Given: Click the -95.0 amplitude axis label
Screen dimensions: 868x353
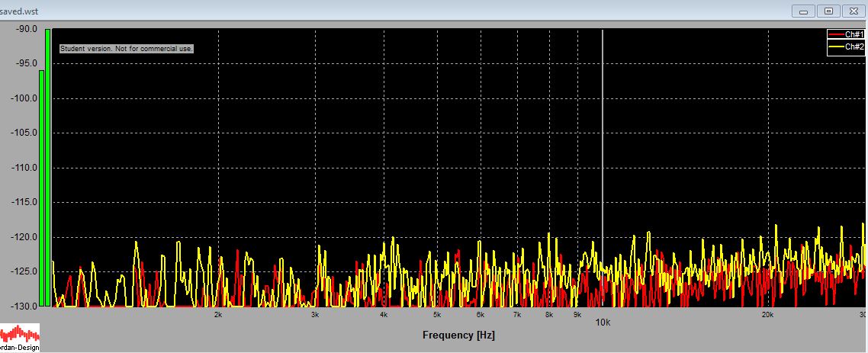Looking at the screenshot, I should [x=25, y=63].
